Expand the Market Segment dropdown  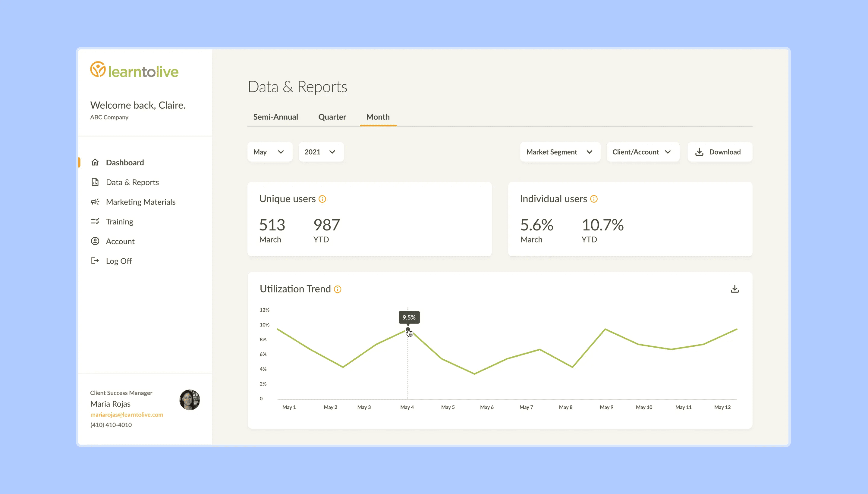click(x=560, y=152)
